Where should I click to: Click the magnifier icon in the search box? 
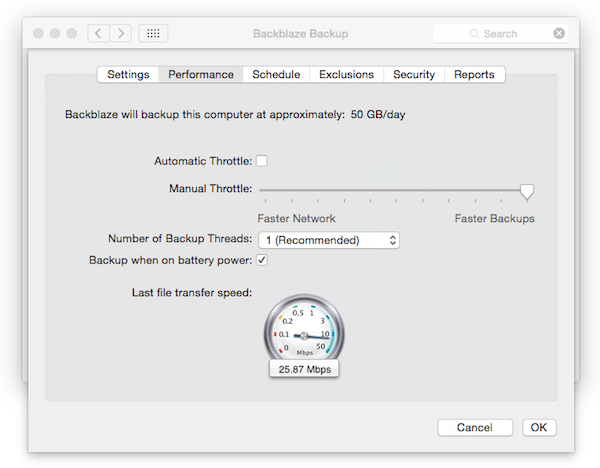tap(474, 34)
